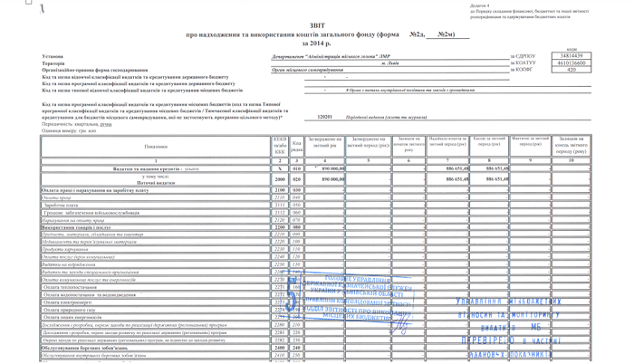The image size is (634, 364).
Task: Click the program code '120201'
Action: 324,117
